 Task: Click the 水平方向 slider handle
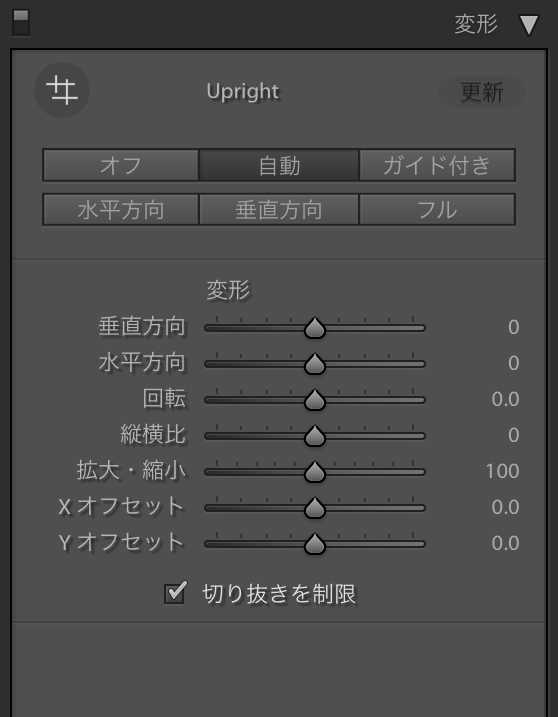click(x=315, y=364)
